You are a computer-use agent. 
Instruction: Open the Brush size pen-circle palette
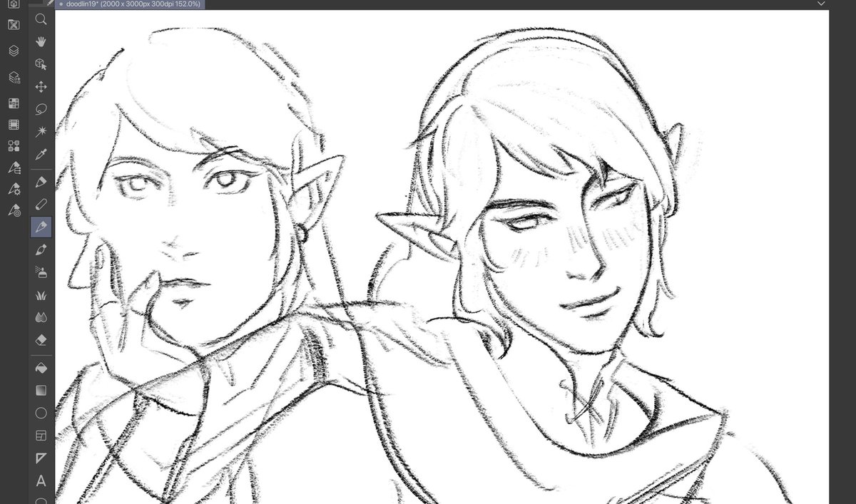[14, 211]
